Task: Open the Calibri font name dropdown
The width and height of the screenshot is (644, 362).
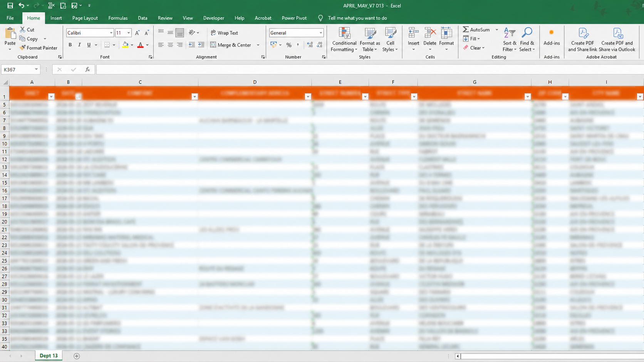Action: 111,33
